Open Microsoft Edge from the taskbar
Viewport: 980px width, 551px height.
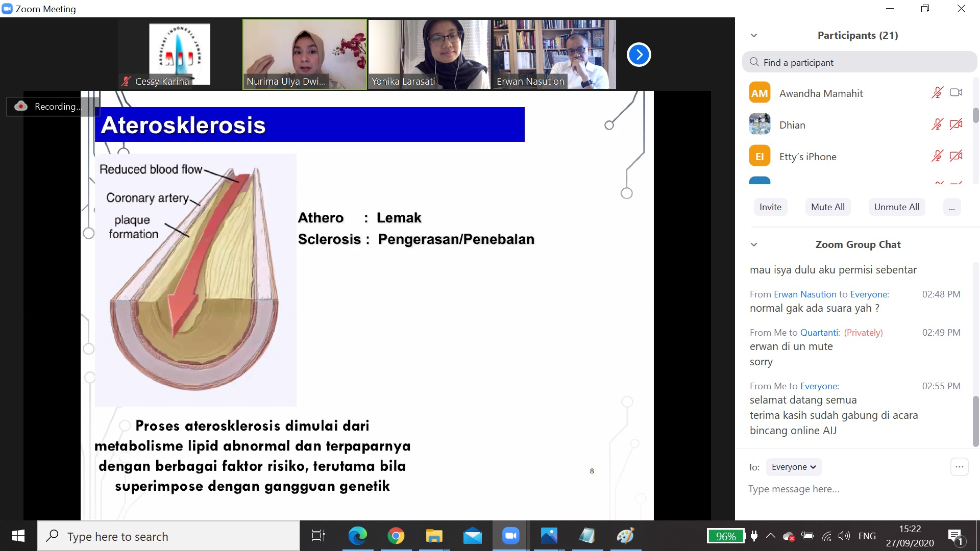tap(357, 536)
